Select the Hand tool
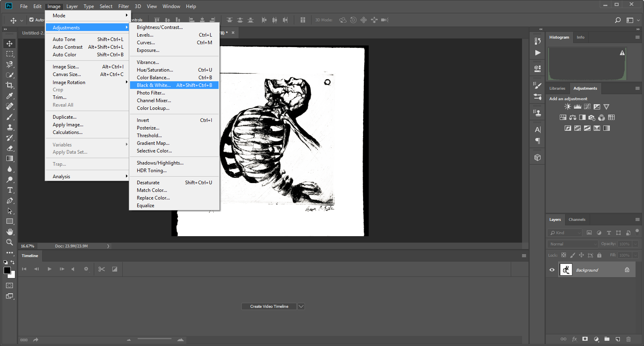The width and height of the screenshot is (644, 346). click(10, 232)
